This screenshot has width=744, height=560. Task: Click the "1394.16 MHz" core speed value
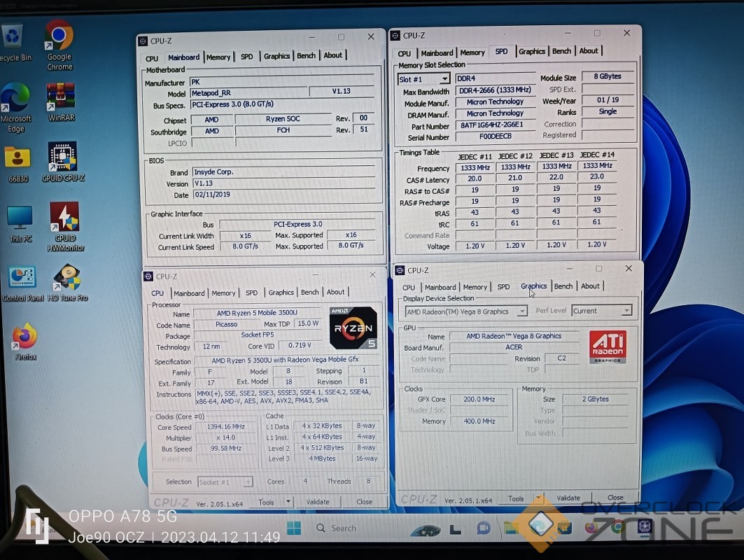[x=226, y=426]
